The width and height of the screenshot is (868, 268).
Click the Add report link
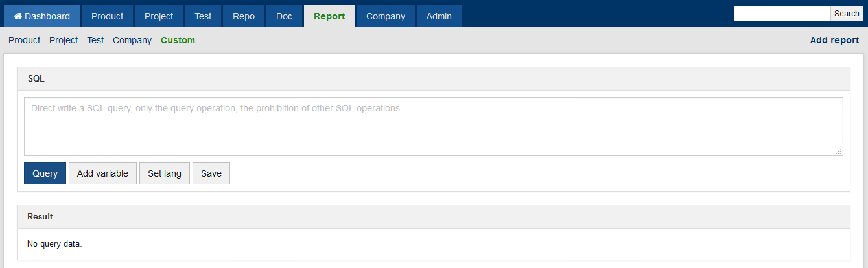[x=834, y=40]
